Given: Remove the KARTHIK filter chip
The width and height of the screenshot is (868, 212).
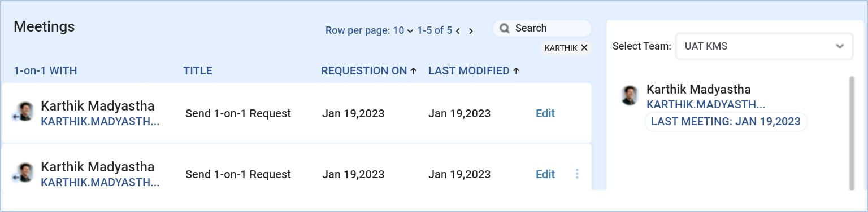Looking at the screenshot, I should [584, 48].
